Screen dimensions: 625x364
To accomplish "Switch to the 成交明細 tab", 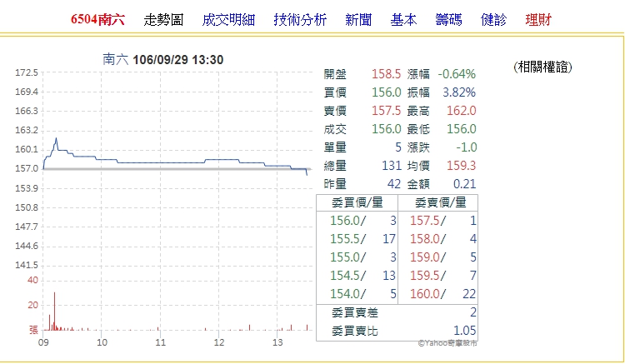I will [x=228, y=19].
